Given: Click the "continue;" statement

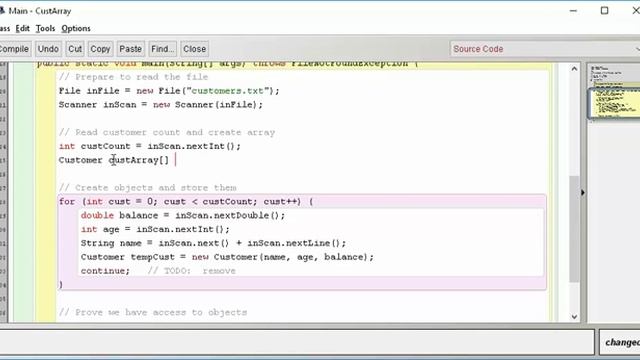Looking at the screenshot, I should 105,271.
